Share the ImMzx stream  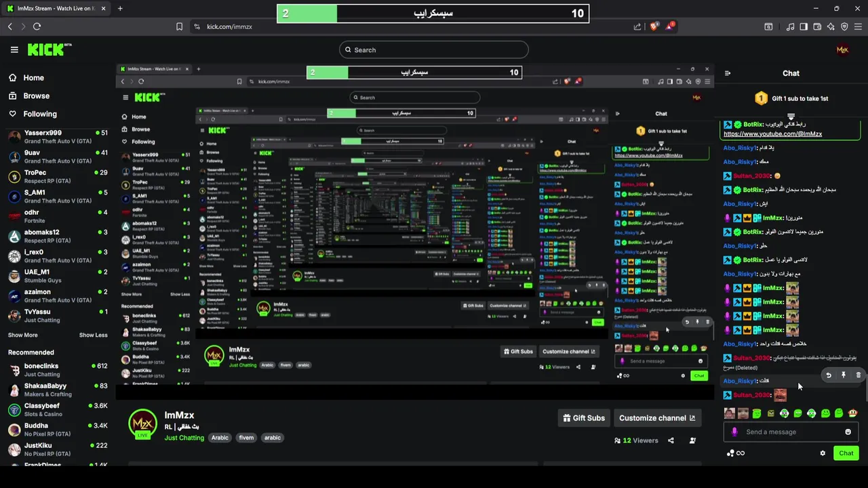[671, 441]
